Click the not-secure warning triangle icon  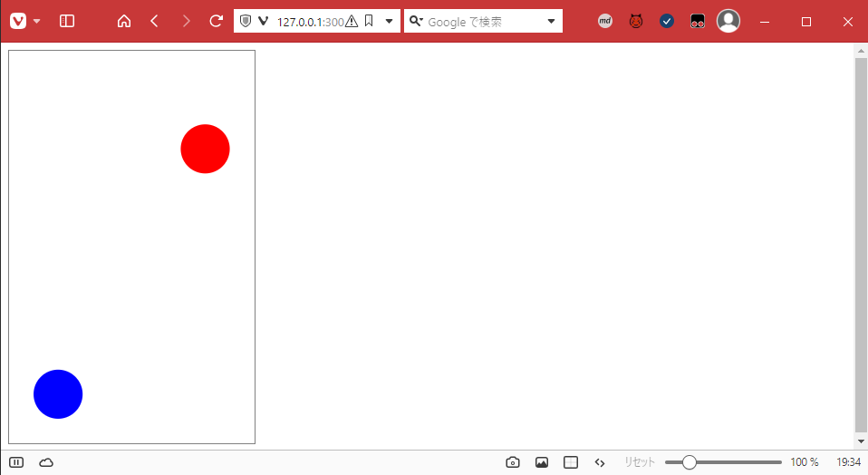click(x=352, y=22)
